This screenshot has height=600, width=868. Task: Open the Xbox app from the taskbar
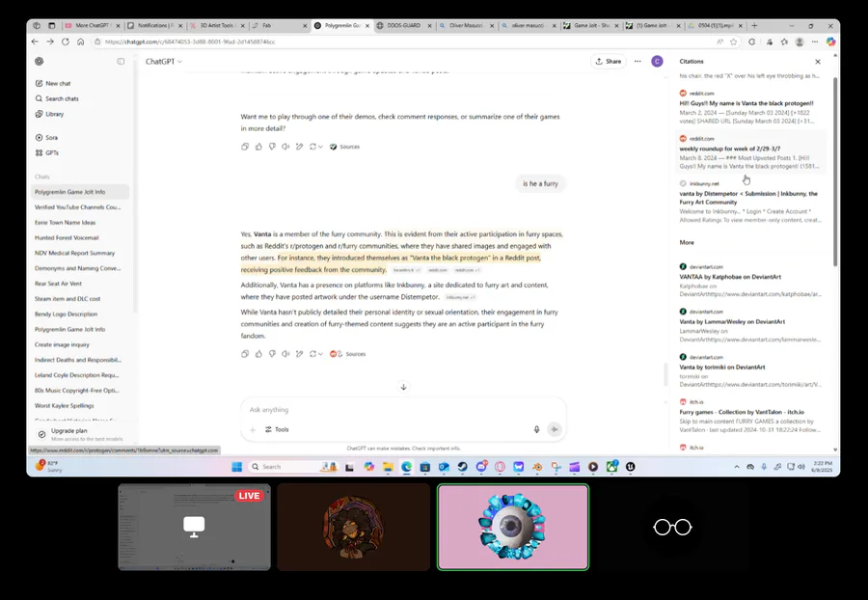[611, 467]
